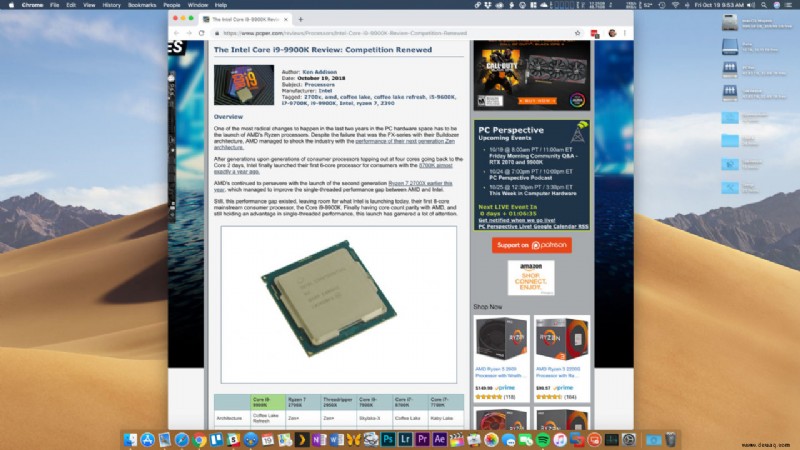The height and width of the screenshot is (450, 800).
Task: Open the Bookmarks menu
Action: (142, 5)
